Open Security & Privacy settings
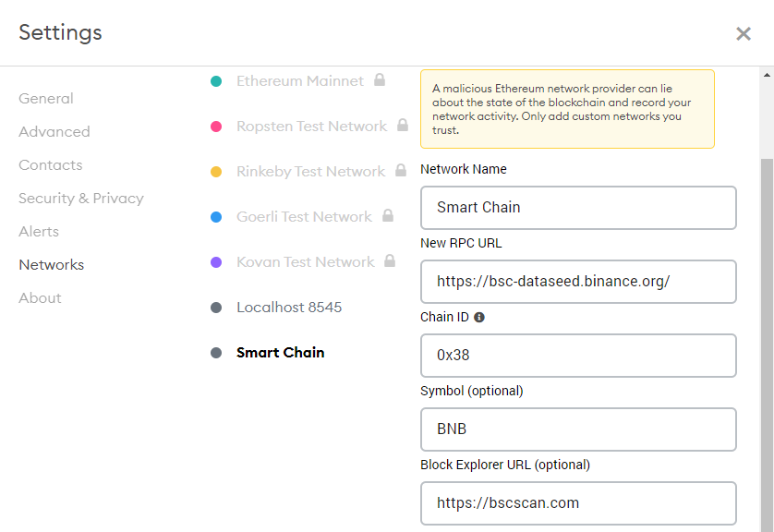The width and height of the screenshot is (774, 532). (x=81, y=198)
